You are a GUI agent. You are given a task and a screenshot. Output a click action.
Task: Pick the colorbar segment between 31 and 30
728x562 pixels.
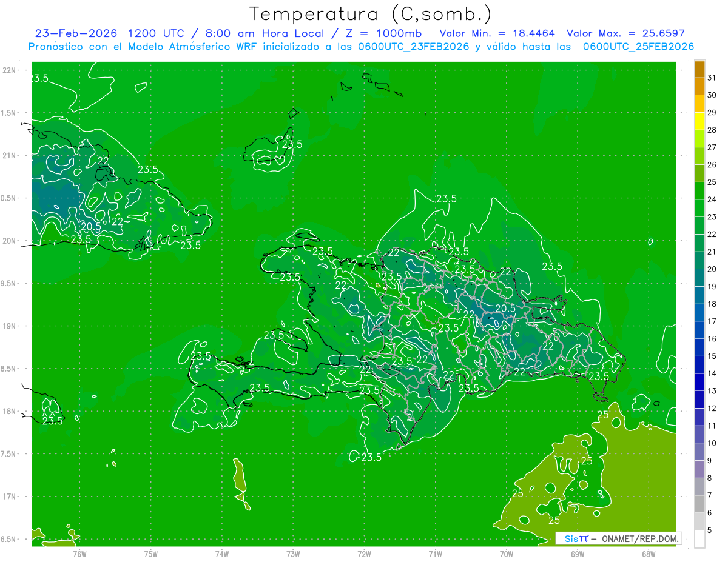(699, 86)
